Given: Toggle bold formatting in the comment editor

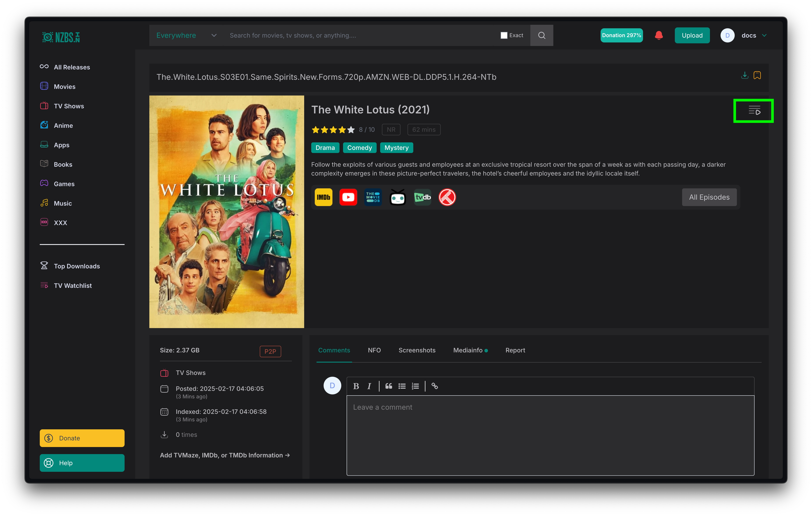Looking at the screenshot, I should pyautogui.click(x=356, y=386).
